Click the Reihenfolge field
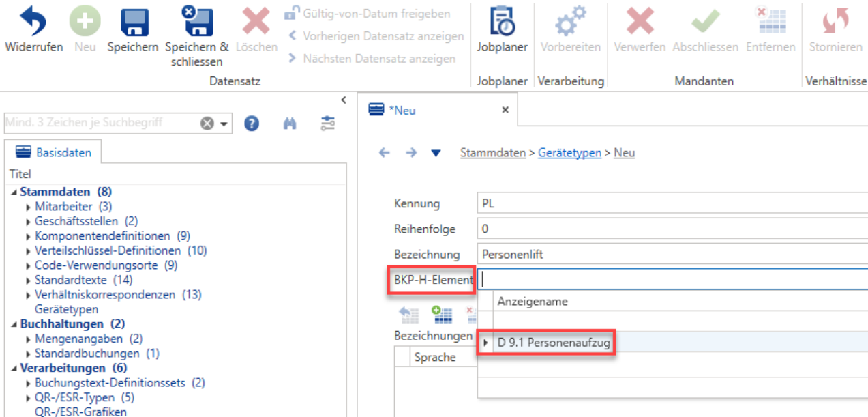 pyautogui.click(x=672, y=229)
